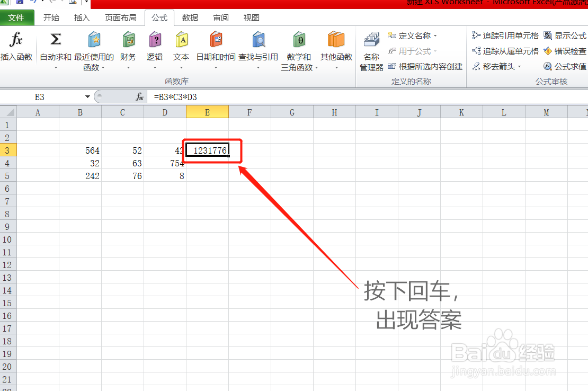Open the Date and Time (日期和时间) functions icon
The width and height of the screenshot is (588, 391).
(x=216, y=39)
